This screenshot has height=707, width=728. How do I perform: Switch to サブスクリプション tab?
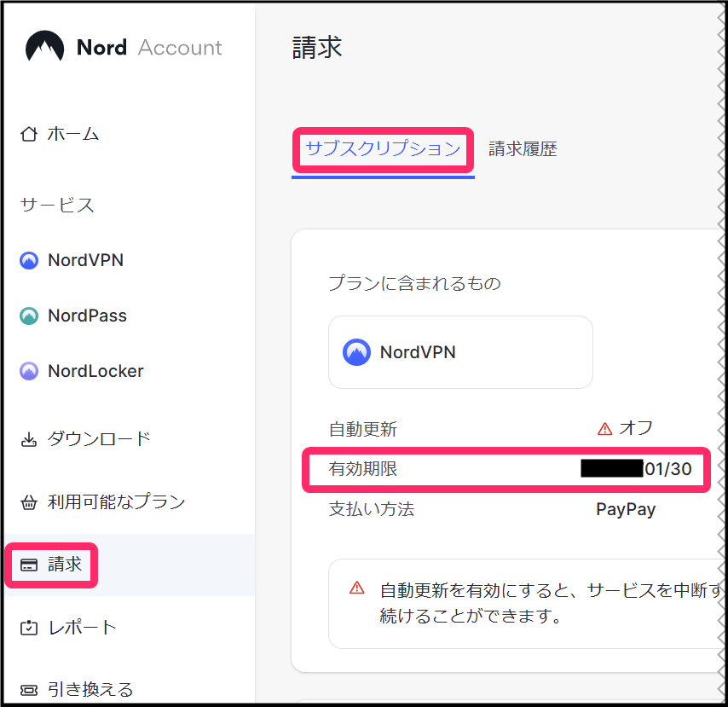pos(383,149)
